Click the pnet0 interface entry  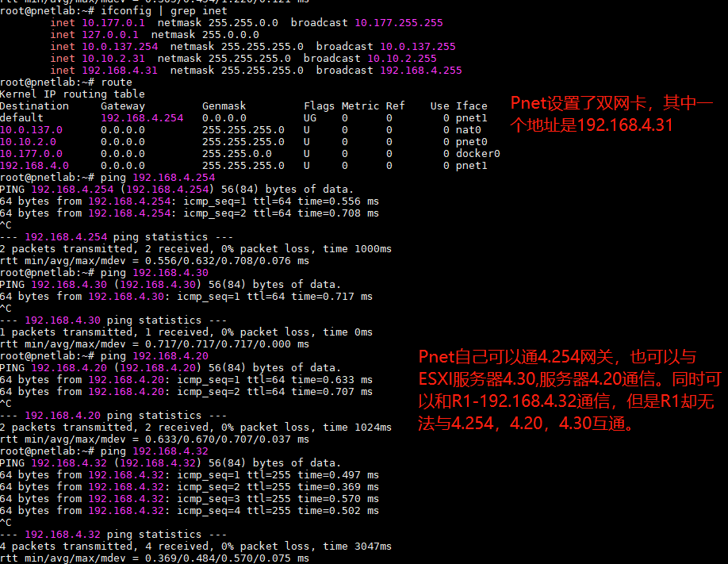(x=472, y=142)
